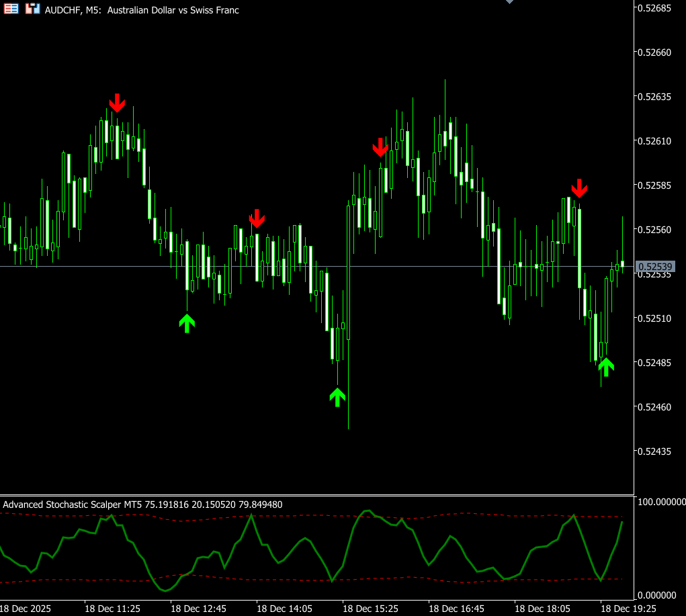Click price scale value 0.52685
The width and height of the screenshot is (686, 616).
[x=654, y=8]
